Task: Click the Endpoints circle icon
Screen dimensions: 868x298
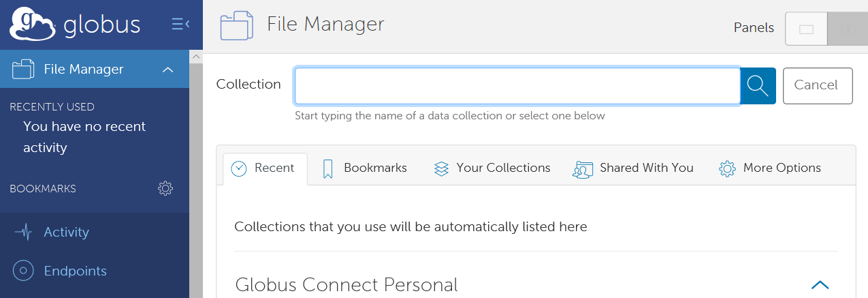Action: [23, 271]
